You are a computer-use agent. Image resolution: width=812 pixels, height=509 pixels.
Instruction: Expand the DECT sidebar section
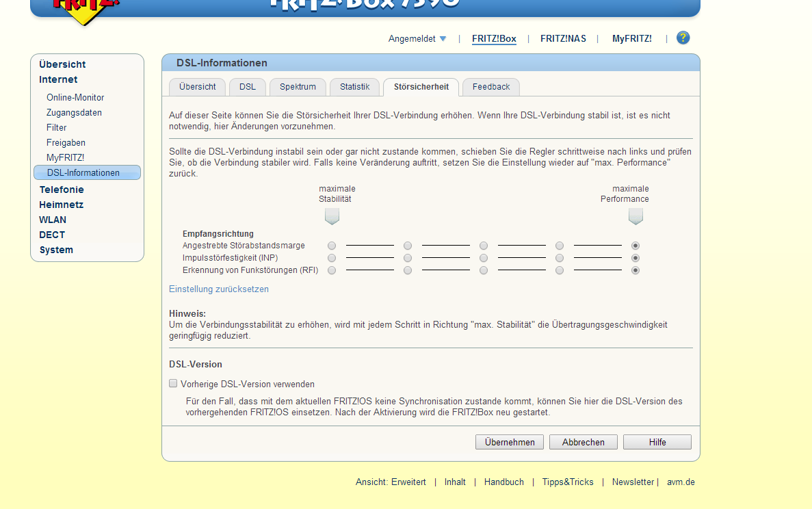click(x=52, y=235)
